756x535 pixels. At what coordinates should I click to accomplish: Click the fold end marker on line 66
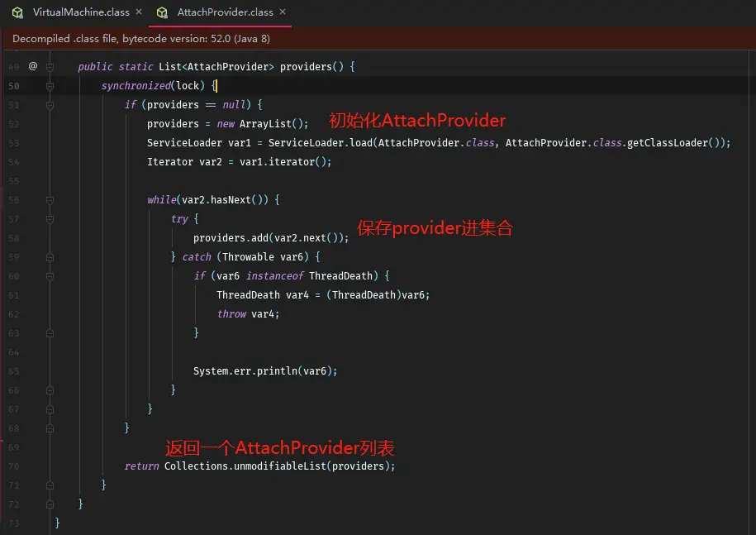(x=50, y=390)
